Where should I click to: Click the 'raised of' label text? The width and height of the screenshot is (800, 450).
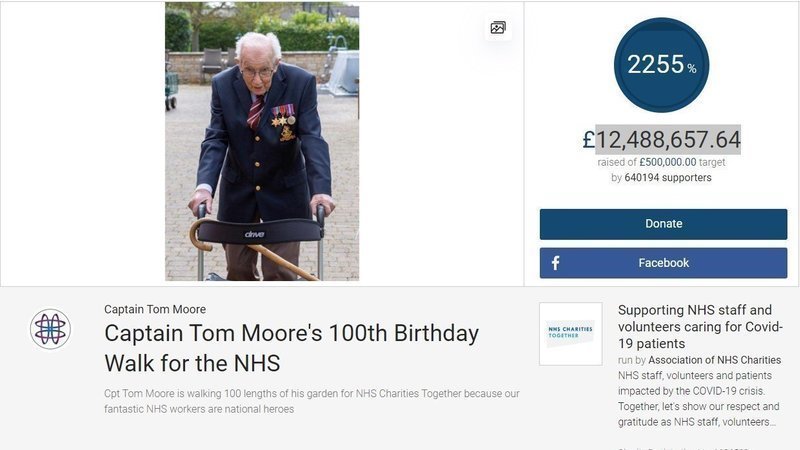click(x=614, y=162)
